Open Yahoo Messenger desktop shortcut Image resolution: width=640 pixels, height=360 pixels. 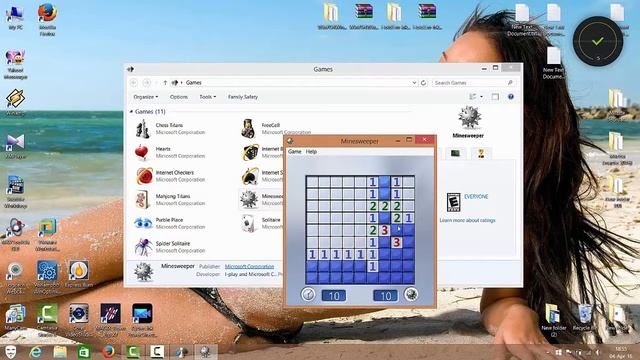[x=16, y=64]
